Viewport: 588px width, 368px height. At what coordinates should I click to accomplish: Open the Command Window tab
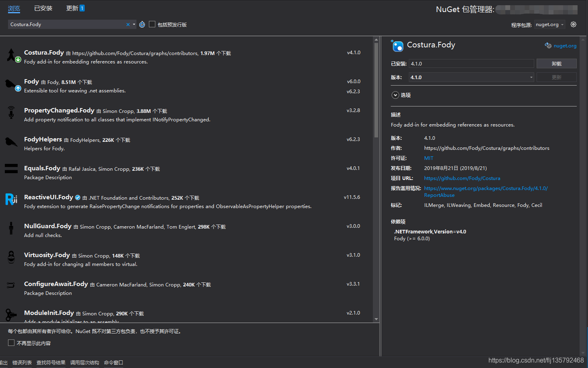tap(114, 362)
